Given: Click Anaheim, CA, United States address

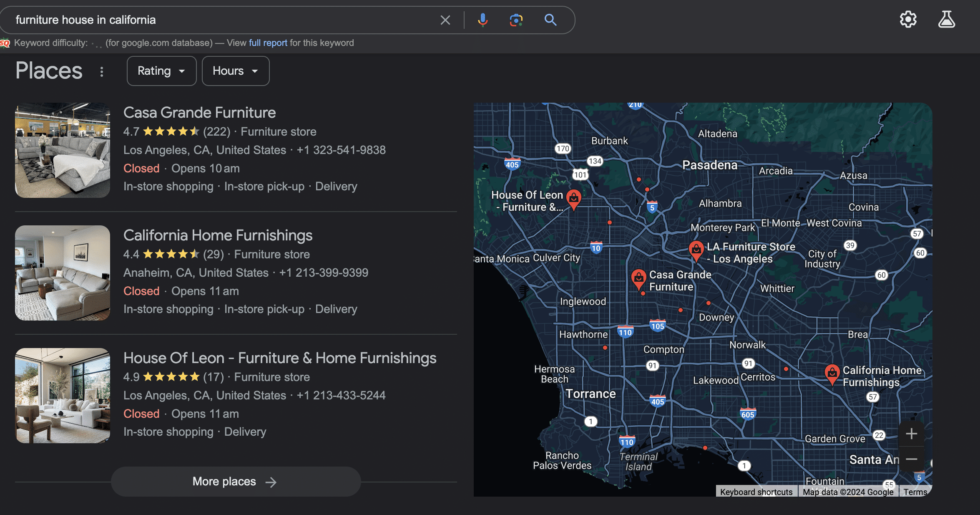Looking at the screenshot, I should pyautogui.click(x=196, y=273).
